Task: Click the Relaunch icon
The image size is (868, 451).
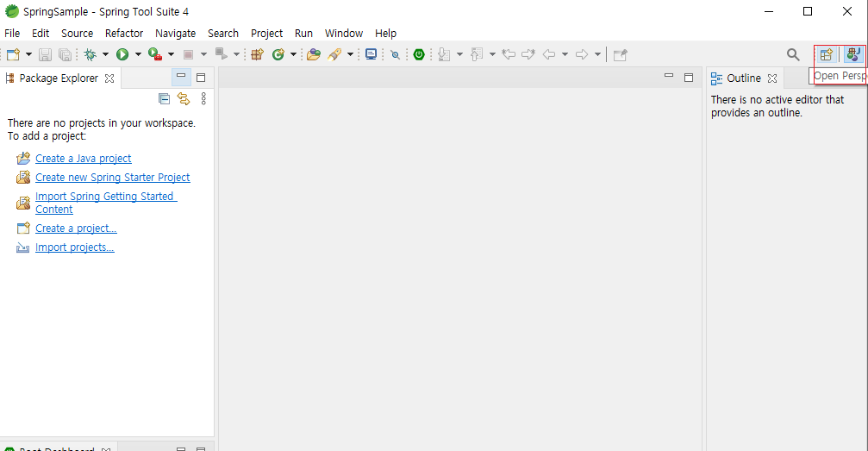Action: [222, 54]
